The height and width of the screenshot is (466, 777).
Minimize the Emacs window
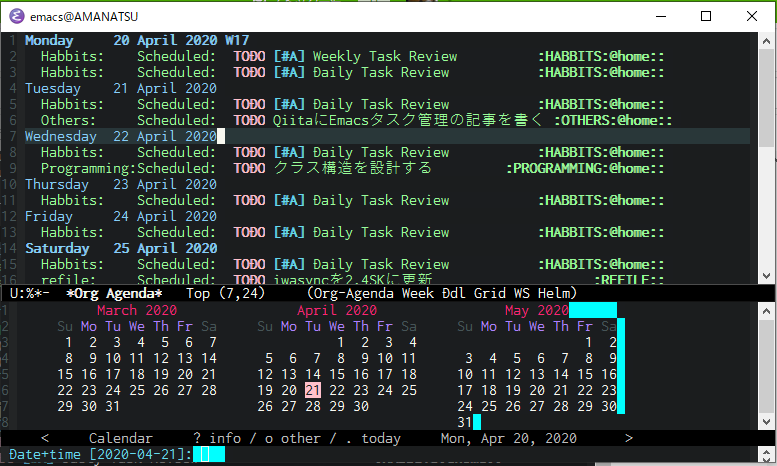[x=661, y=16]
